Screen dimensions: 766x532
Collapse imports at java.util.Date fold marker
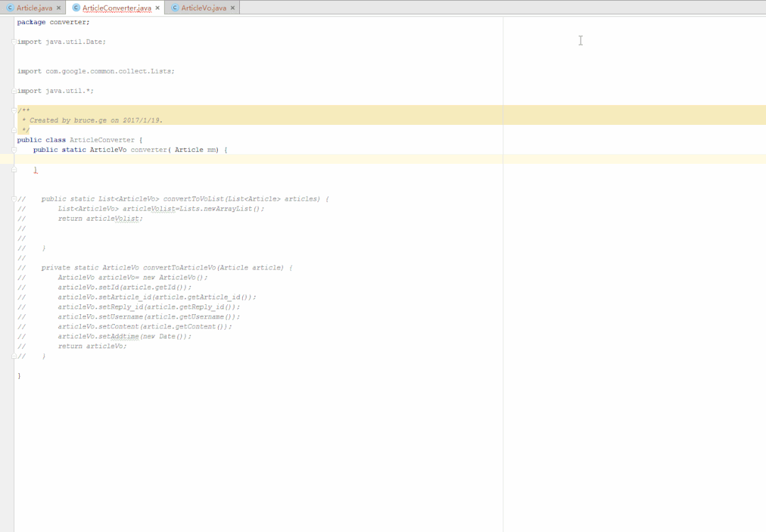(14, 42)
